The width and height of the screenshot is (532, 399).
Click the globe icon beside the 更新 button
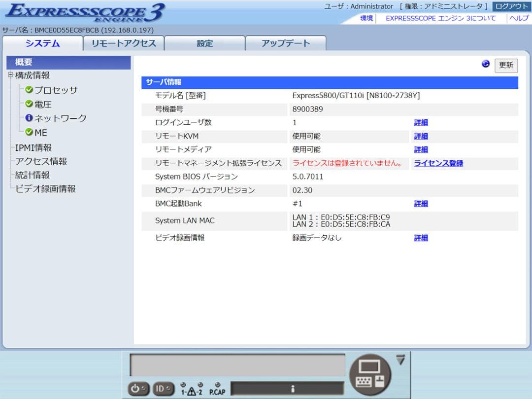coord(486,64)
